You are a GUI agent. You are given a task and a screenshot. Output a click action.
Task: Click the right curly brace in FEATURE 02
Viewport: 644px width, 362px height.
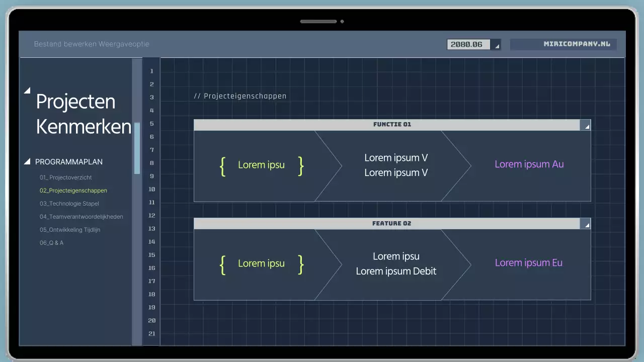coord(301,264)
